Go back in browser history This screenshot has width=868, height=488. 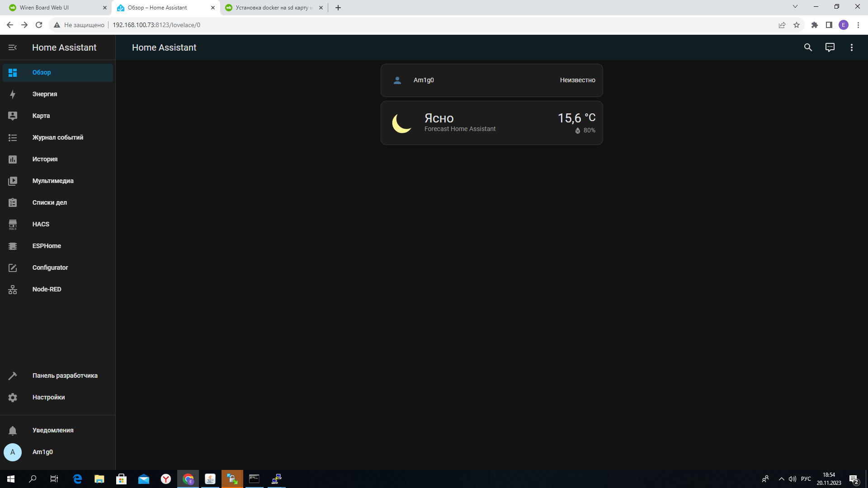click(x=10, y=25)
